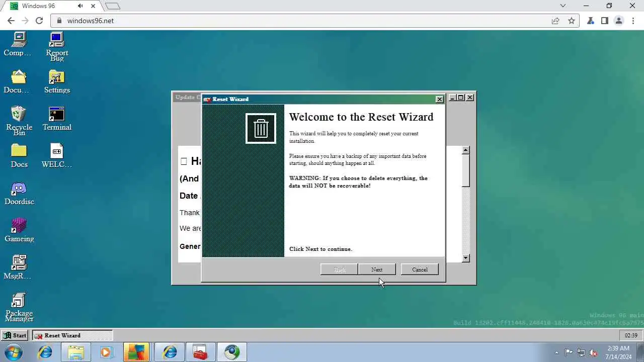Click the Windows 96 Start button
Viewport: 644px width, 362px height.
click(x=14, y=335)
